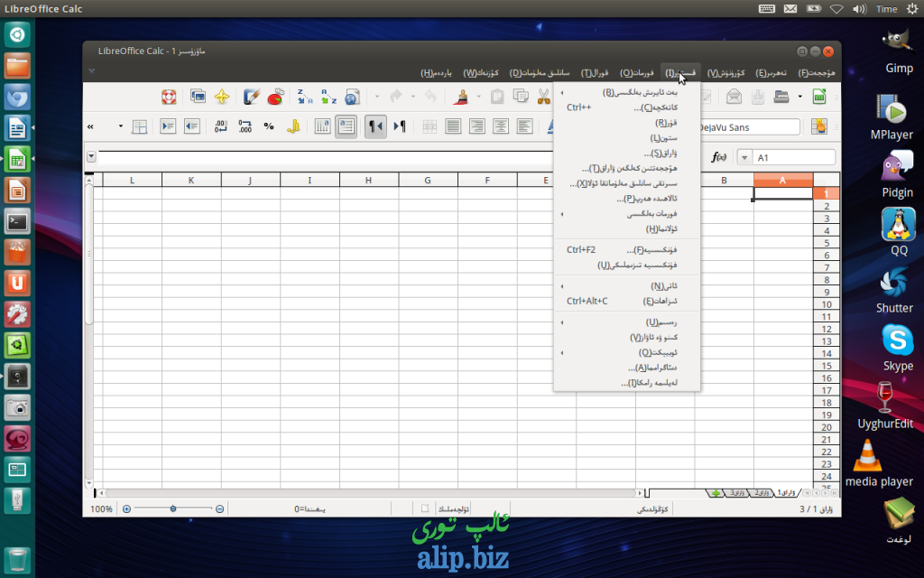
Task: Open dropdown arrow beside paintbrush icon
Action: (478, 97)
